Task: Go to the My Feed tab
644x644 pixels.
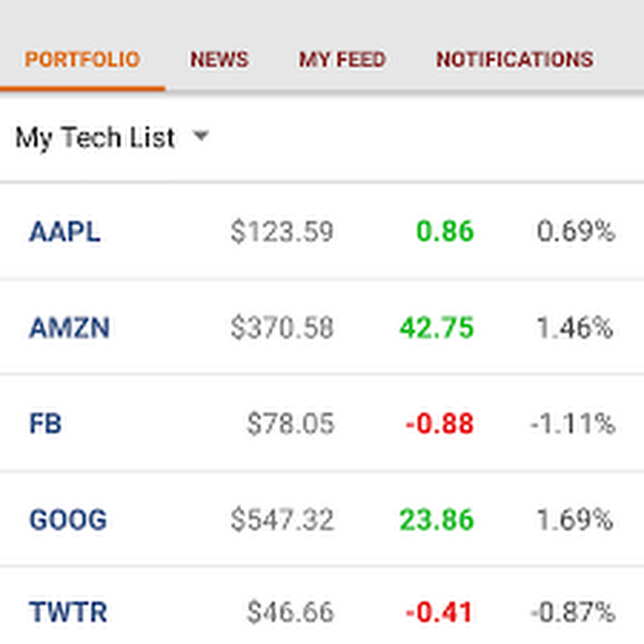Action: pos(342,59)
